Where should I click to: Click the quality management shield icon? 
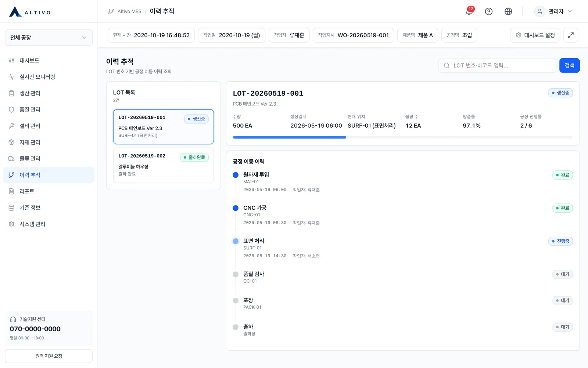point(11,110)
